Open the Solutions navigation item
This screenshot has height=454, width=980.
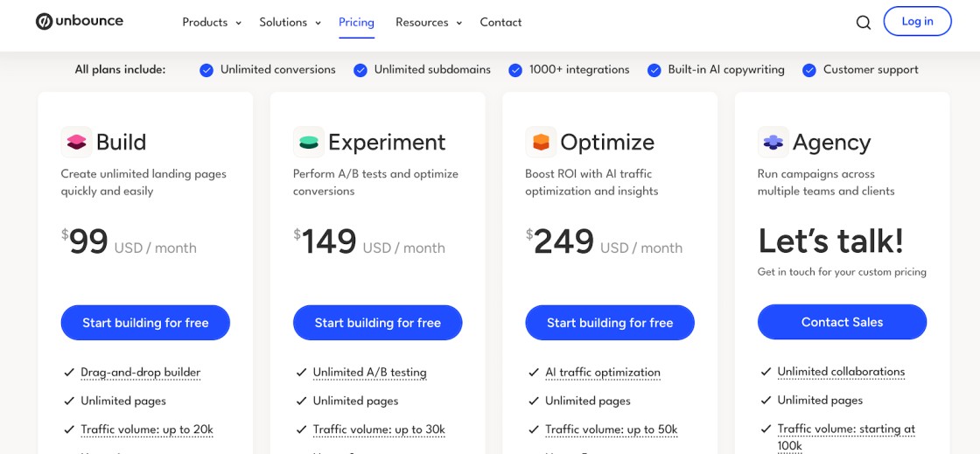(283, 23)
